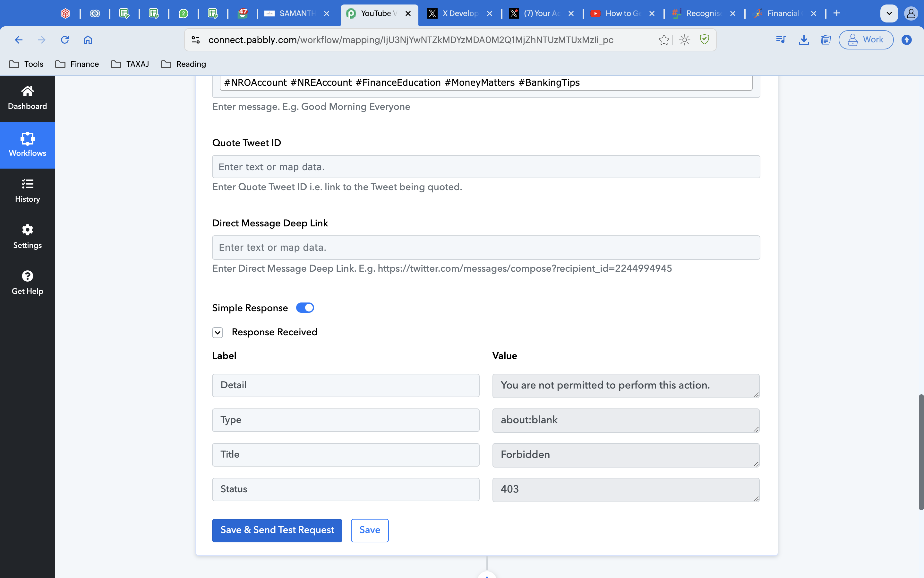Open the browser home page

click(88, 40)
